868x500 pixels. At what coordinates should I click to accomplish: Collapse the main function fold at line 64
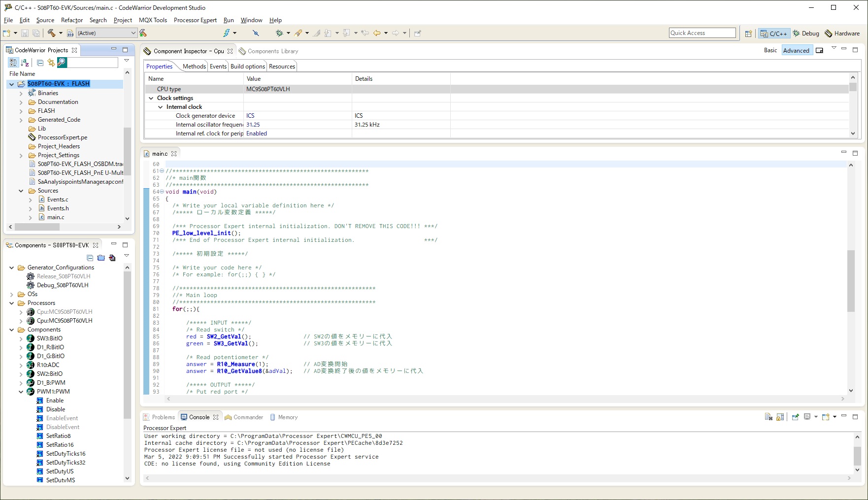coord(162,192)
